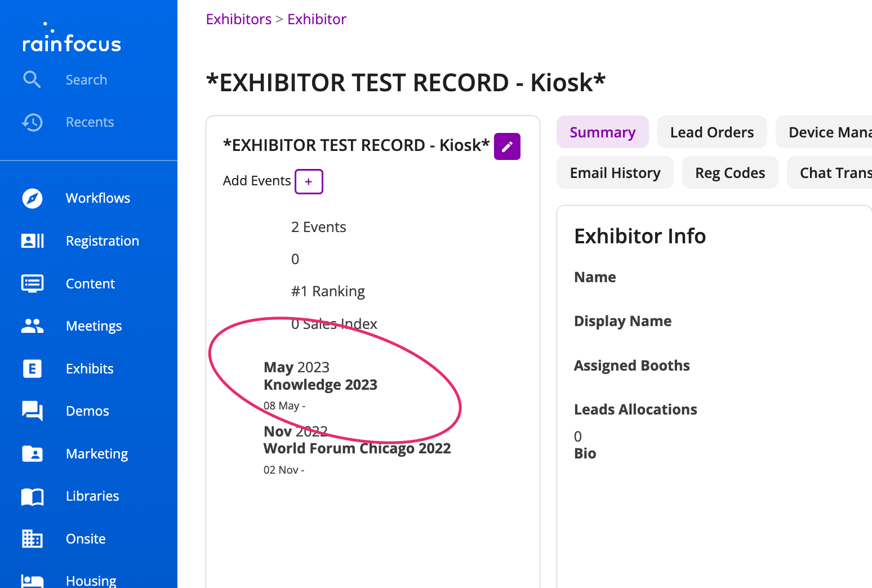Click the page title EXHIBITOR TEST RECORD

pyautogui.click(x=406, y=83)
